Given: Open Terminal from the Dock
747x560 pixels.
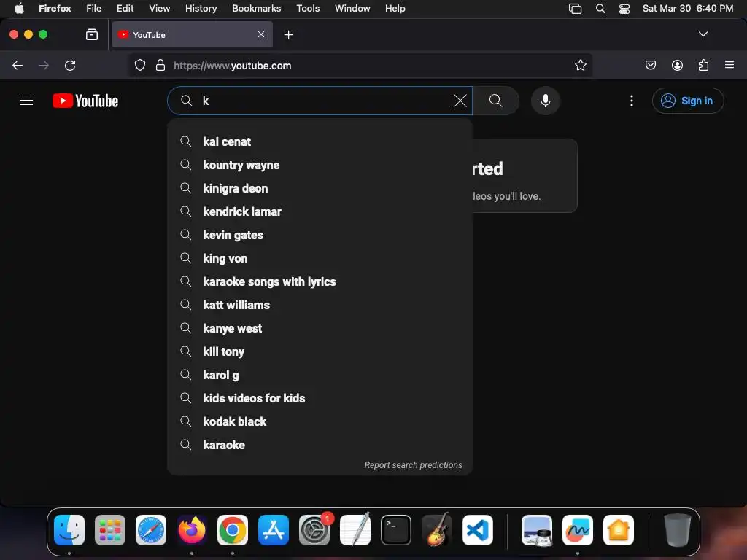Looking at the screenshot, I should tap(396, 530).
